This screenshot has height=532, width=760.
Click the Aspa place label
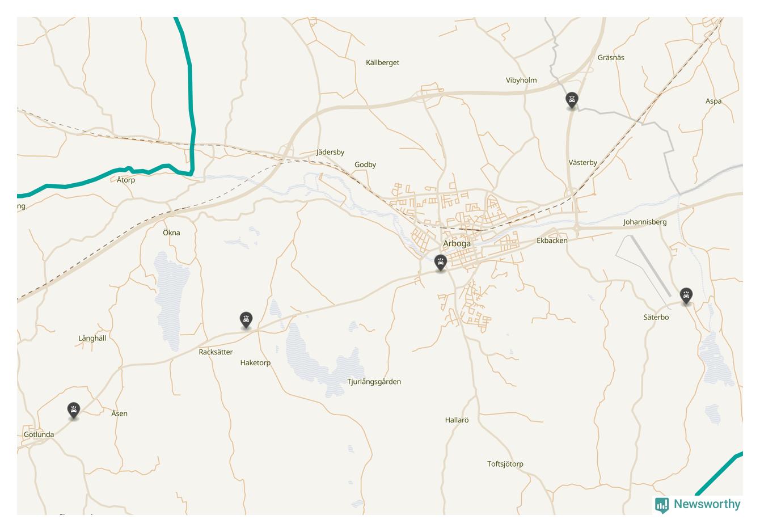(713, 102)
